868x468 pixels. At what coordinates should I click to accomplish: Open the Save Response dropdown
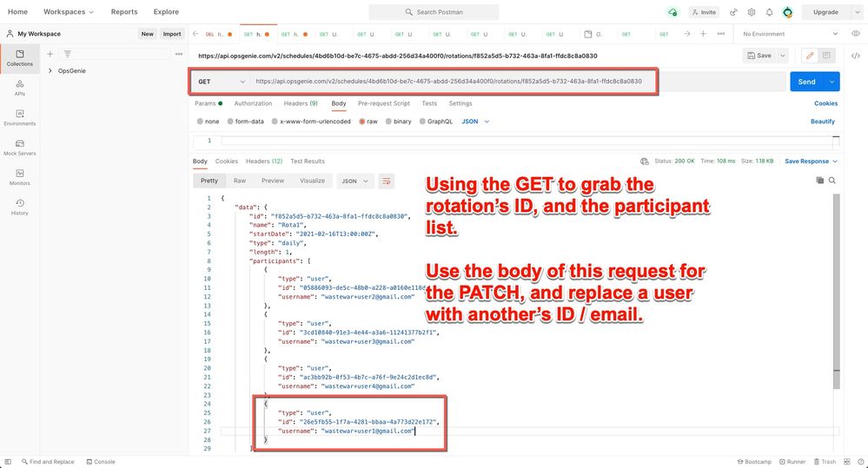pyautogui.click(x=811, y=161)
